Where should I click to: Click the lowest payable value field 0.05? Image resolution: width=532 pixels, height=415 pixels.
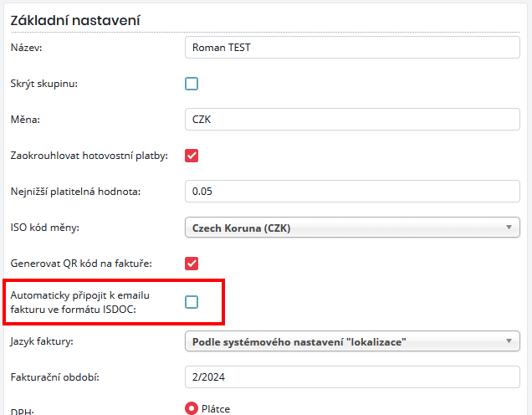[351, 192]
